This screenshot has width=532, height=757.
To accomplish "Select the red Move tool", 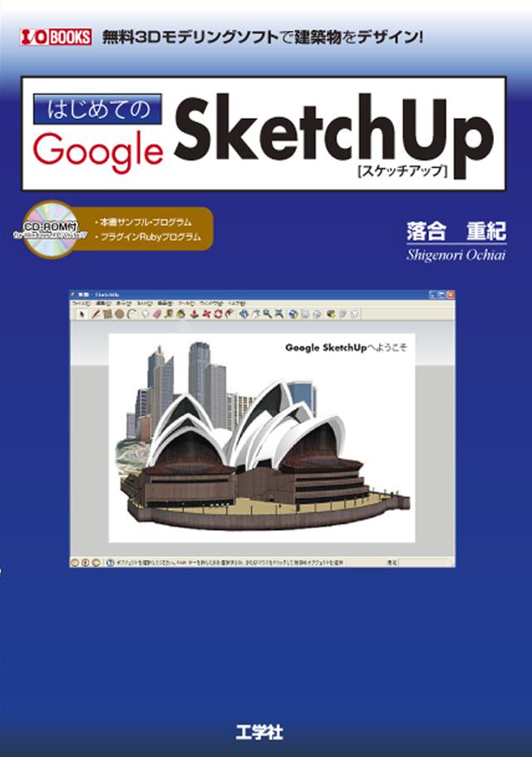I will [x=206, y=314].
